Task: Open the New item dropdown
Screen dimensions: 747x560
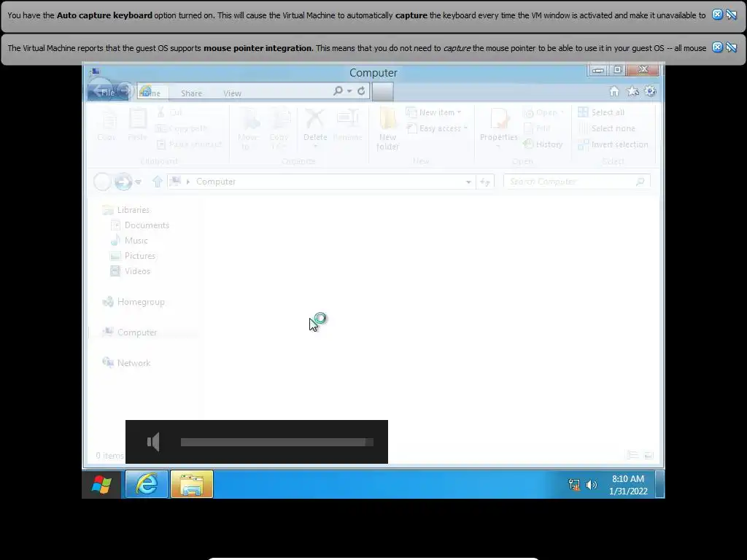Action: point(433,112)
